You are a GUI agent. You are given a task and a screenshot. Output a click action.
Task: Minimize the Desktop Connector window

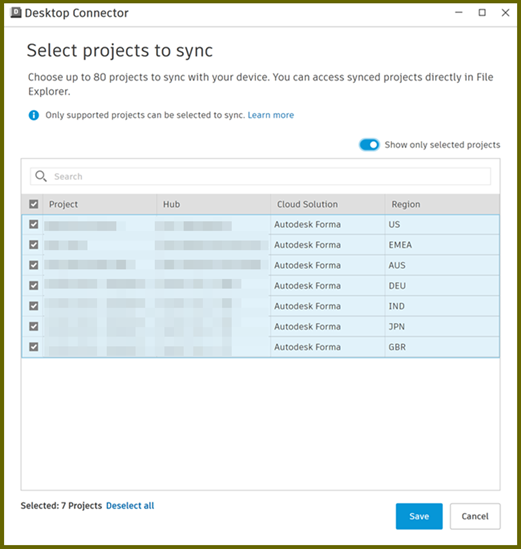(459, 13)
